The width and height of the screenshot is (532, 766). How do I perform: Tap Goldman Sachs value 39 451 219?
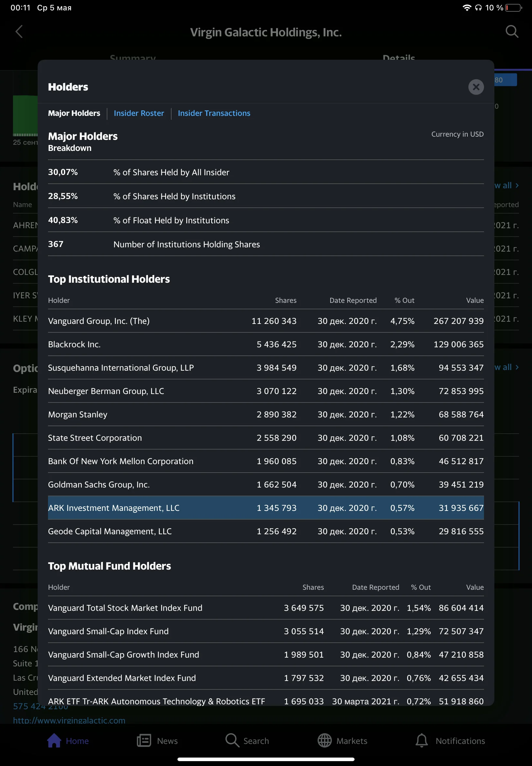click(461, 484)
